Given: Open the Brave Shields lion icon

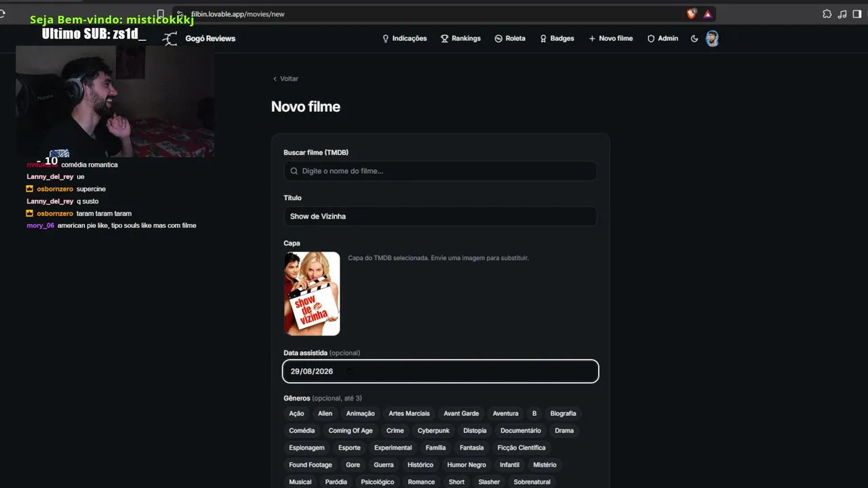Looking at the screenshot, I should (692, 14).
